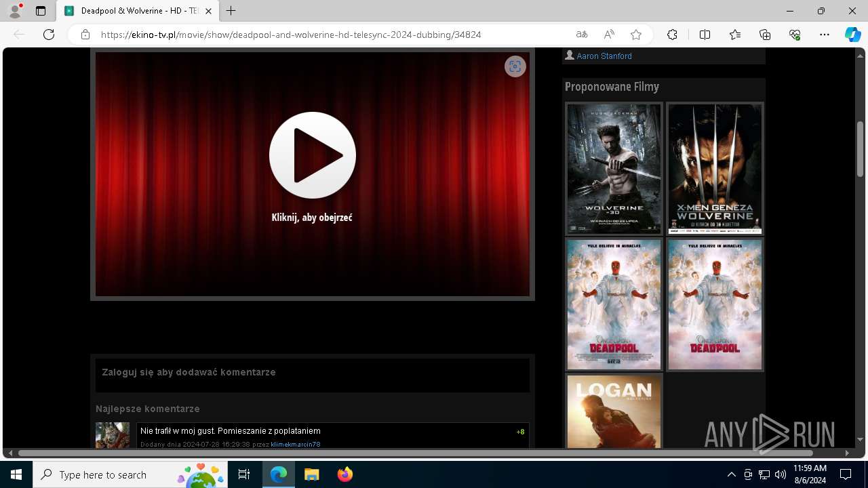Click the scroll down arrow

pos(861,441)
